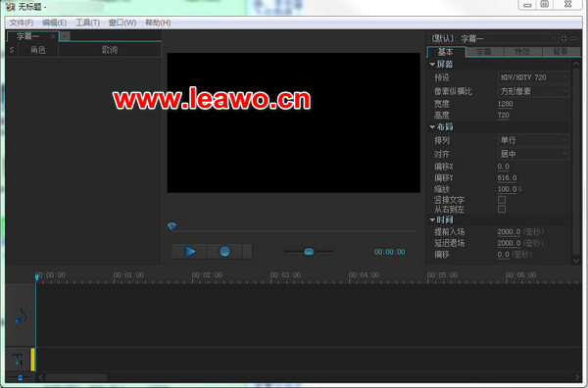The height and width of the screenshot is (388, 588).
Task: Open the 帮助(H) menu
Action: 158,23
